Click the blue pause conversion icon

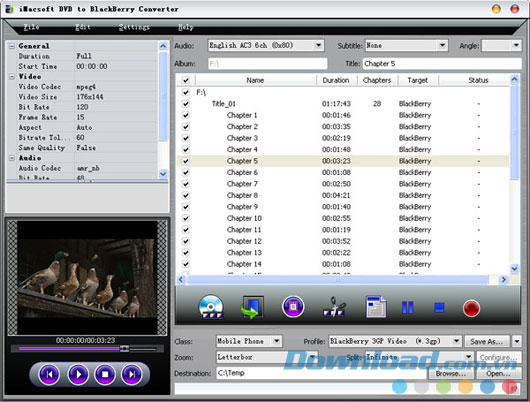click(x=407, y=308)
